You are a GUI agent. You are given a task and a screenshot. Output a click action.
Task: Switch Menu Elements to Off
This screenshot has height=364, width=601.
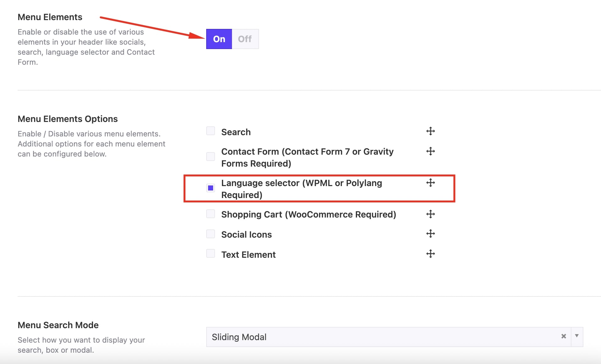point(245,39)
